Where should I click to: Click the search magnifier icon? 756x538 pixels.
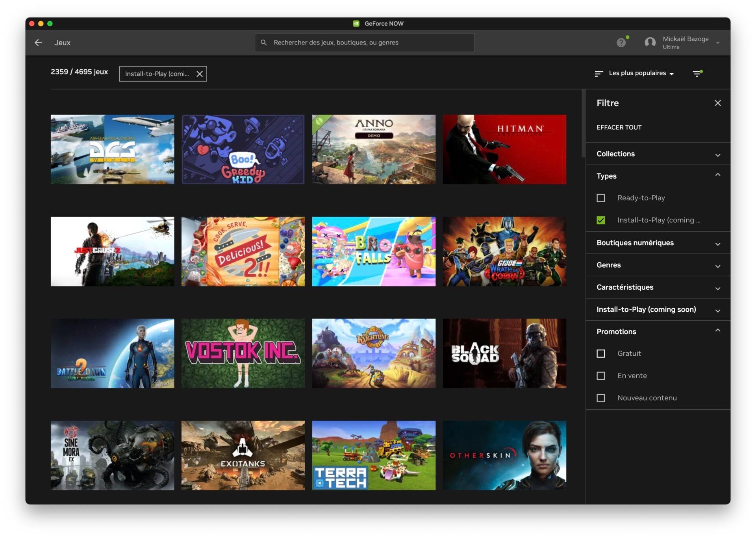tap(264, 43)
